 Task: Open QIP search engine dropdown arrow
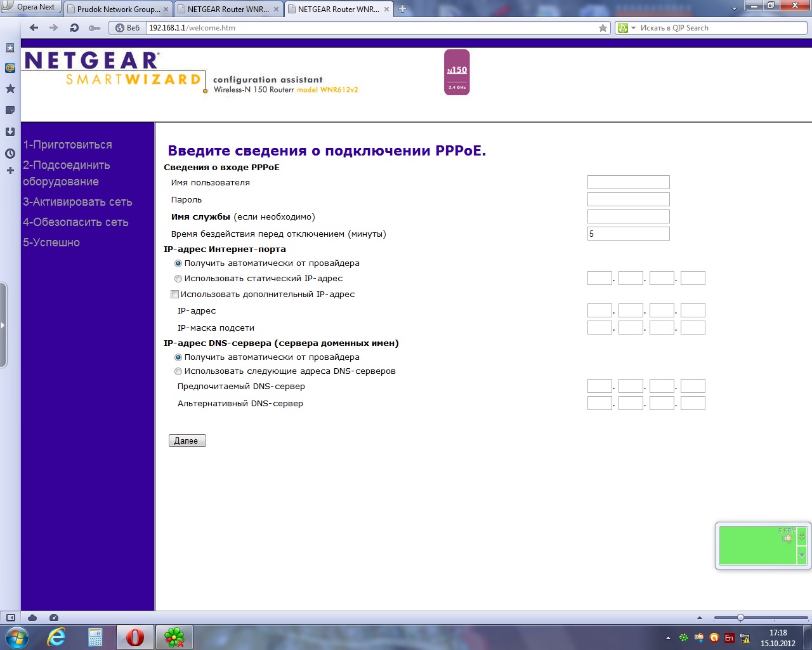pos(633,28)
